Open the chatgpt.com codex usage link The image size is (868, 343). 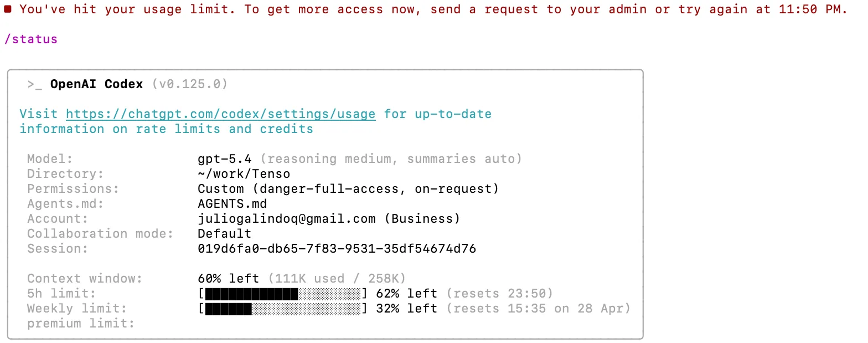[221, 114]
